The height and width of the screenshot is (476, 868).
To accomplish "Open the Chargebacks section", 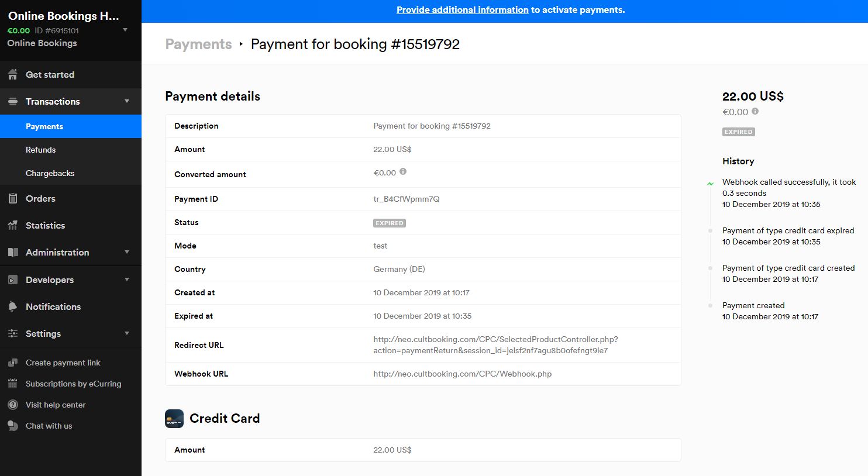I will (x=50, y=173).
